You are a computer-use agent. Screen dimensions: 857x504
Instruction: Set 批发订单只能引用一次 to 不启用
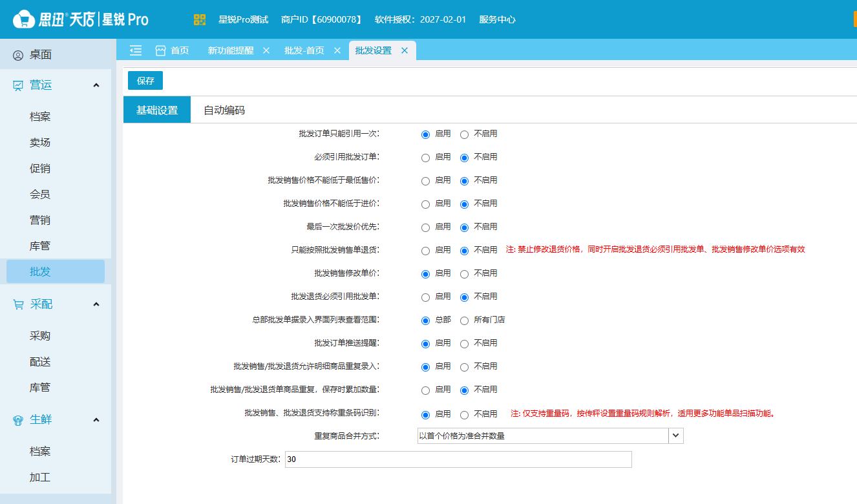(464, 134)
